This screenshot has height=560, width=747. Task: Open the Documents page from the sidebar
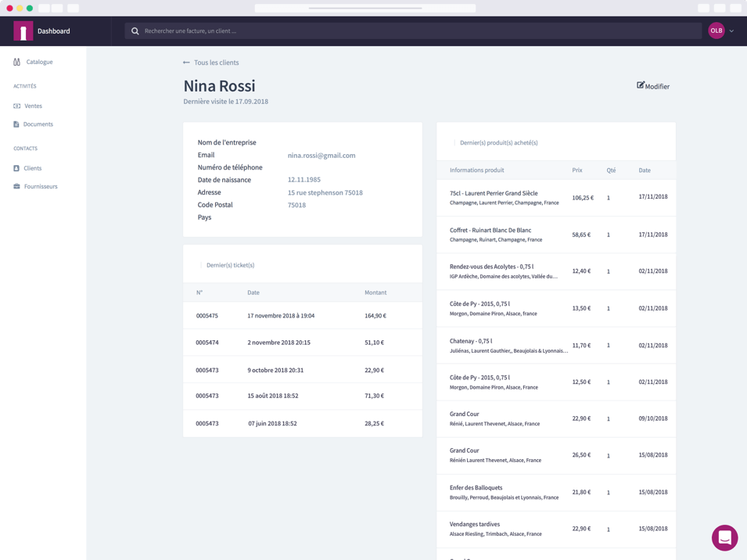tap(36, 124)
